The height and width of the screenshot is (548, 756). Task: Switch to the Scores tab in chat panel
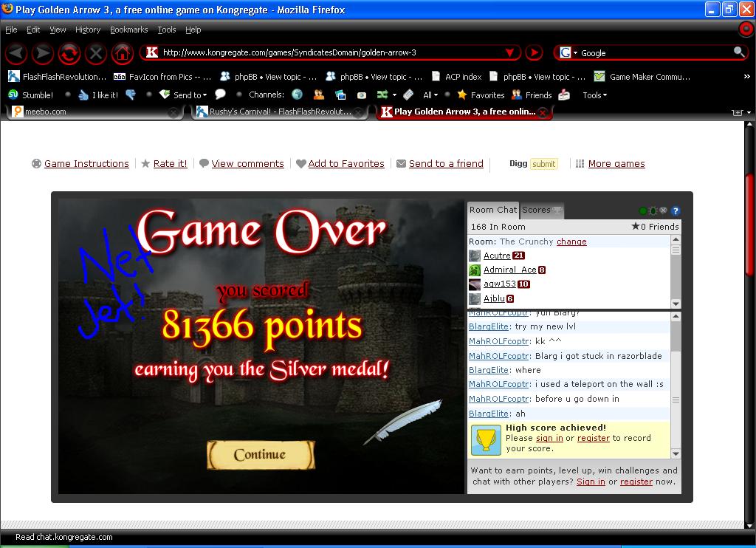coord(541,210)
